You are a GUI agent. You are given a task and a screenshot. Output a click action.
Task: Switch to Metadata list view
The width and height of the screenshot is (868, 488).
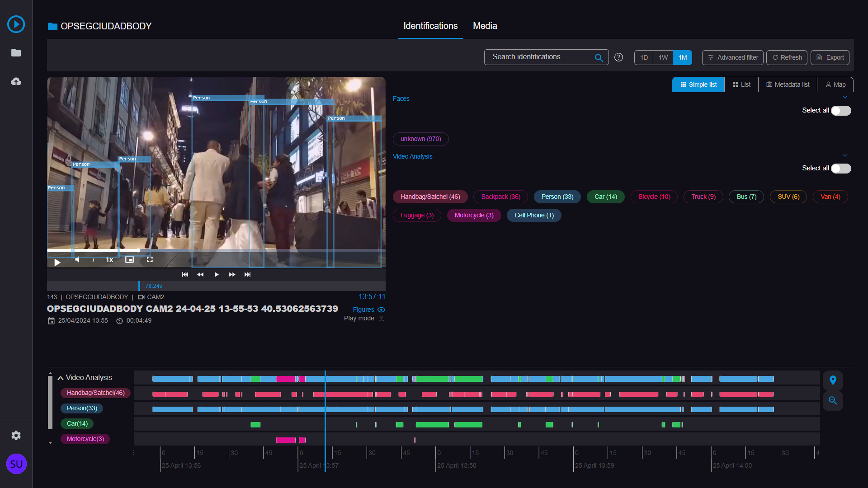tap(788, 84)
